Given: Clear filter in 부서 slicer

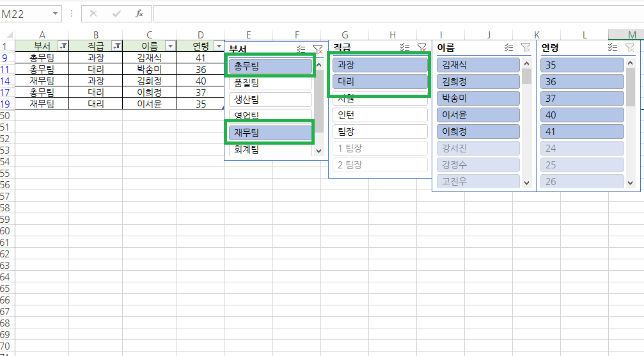Looking at the screenshot, I should [317, 49].
